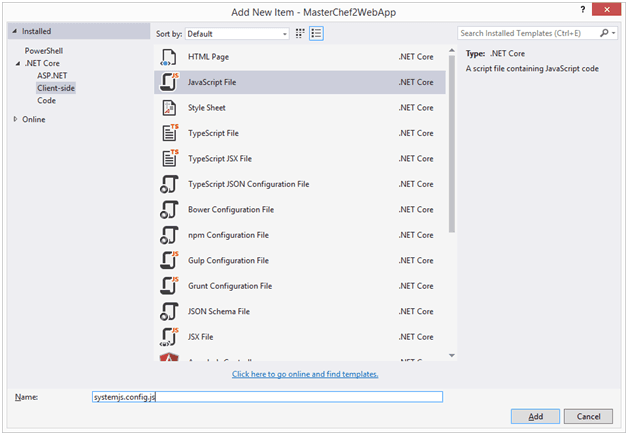The height and width of the screenshot is (435, 628).
Task: Click the scroll up arrow of template list
Action: [452, 50]
